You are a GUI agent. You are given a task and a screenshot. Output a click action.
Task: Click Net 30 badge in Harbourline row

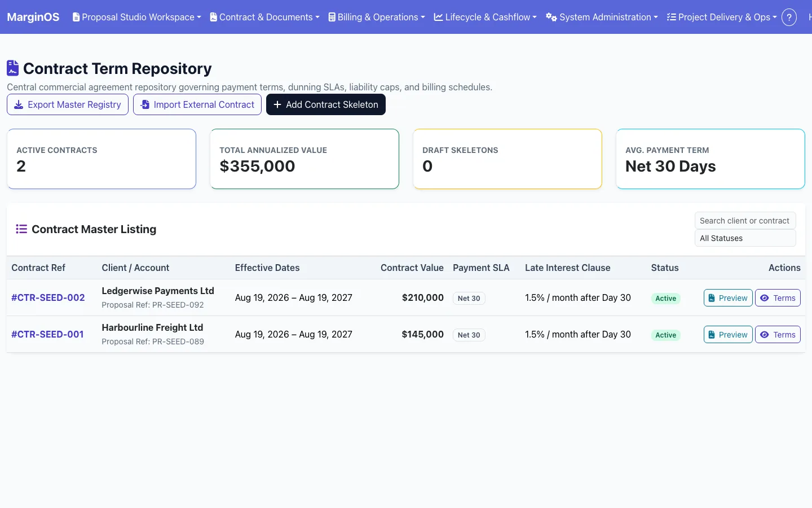pos(469,335)
